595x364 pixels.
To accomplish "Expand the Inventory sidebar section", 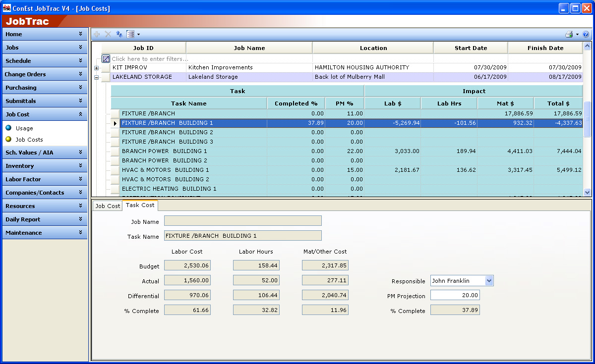I will [45, 166].
